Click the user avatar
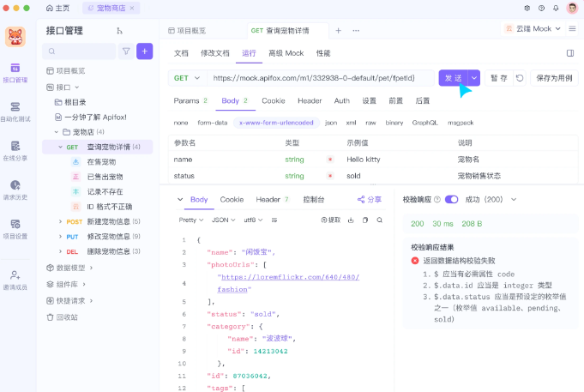 [x=572, y=8]
